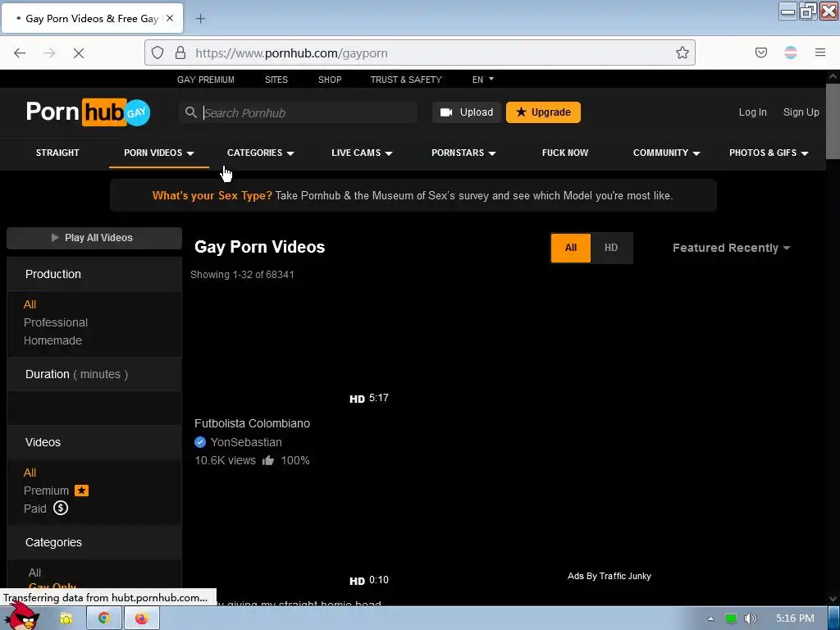Click Log In
The image size is (840, 630).
click(x=753, y=112)
